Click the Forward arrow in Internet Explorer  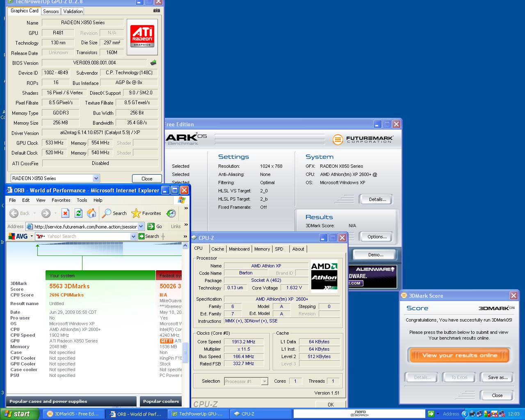[x=46, y=213]
